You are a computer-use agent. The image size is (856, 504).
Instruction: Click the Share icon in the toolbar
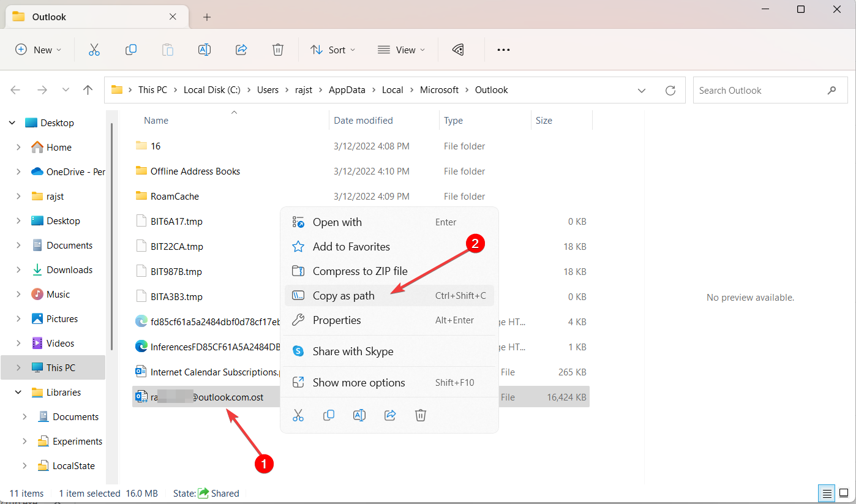coord(241,50)
